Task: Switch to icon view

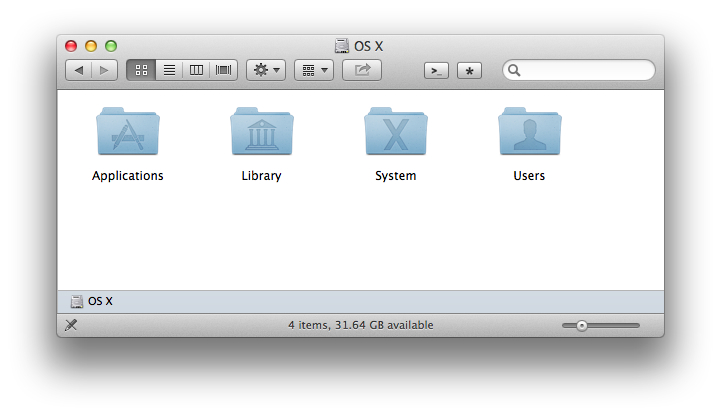Action: coord(141,70)
